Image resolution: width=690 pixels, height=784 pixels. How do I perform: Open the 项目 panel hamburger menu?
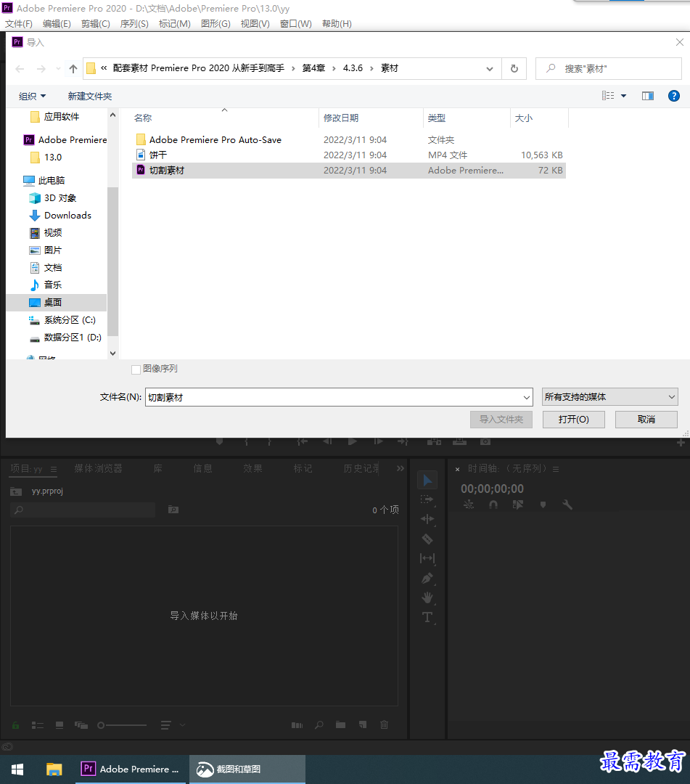click(x=54, y=469)
